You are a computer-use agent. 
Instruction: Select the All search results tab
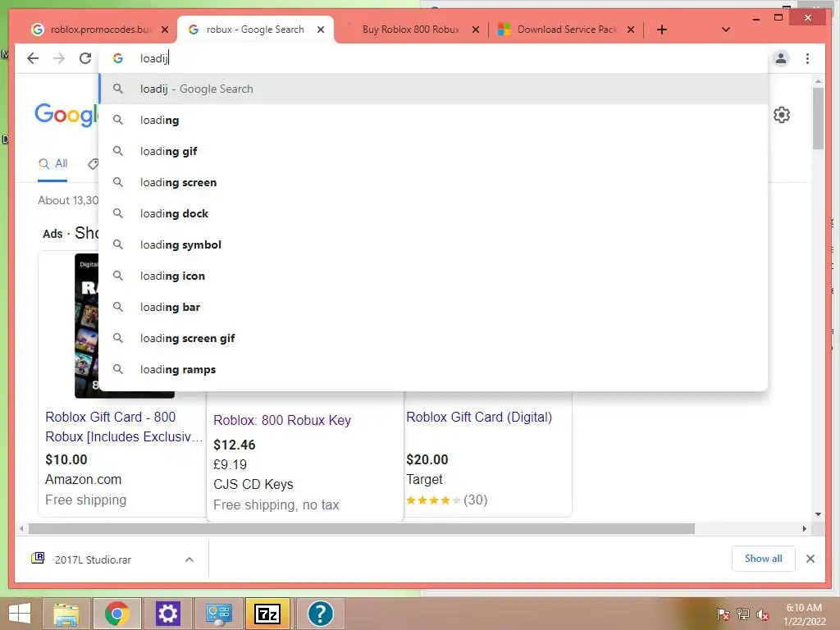click(x=53, y=164)
